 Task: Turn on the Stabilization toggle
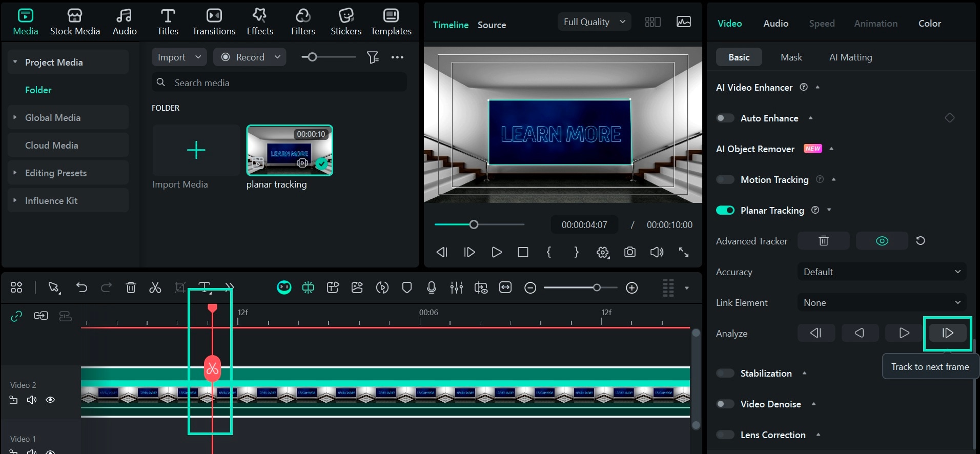725,374
